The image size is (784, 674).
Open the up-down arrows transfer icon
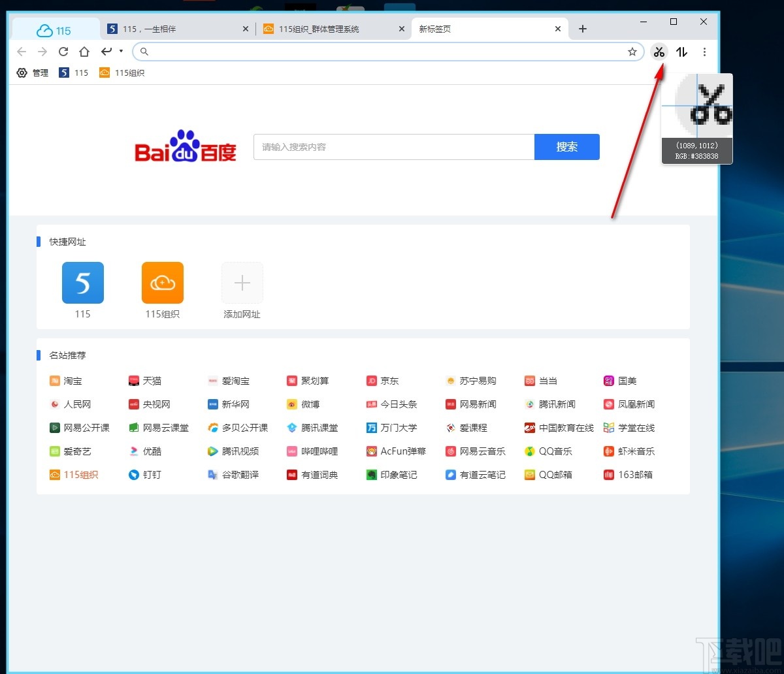click(x=681, y=52)
